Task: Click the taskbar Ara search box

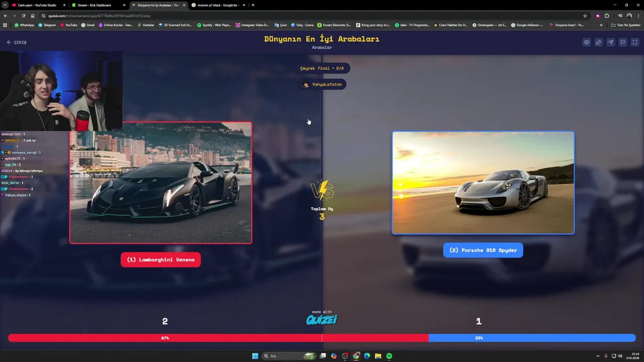Action: [289, 356]
